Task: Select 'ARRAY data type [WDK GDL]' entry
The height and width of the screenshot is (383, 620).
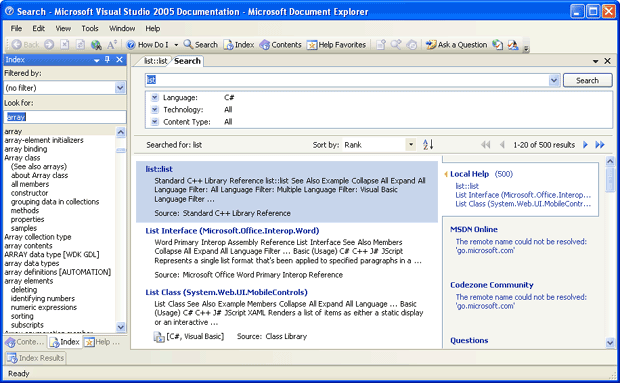Action: pyautogui.click(x=51, y=254)
